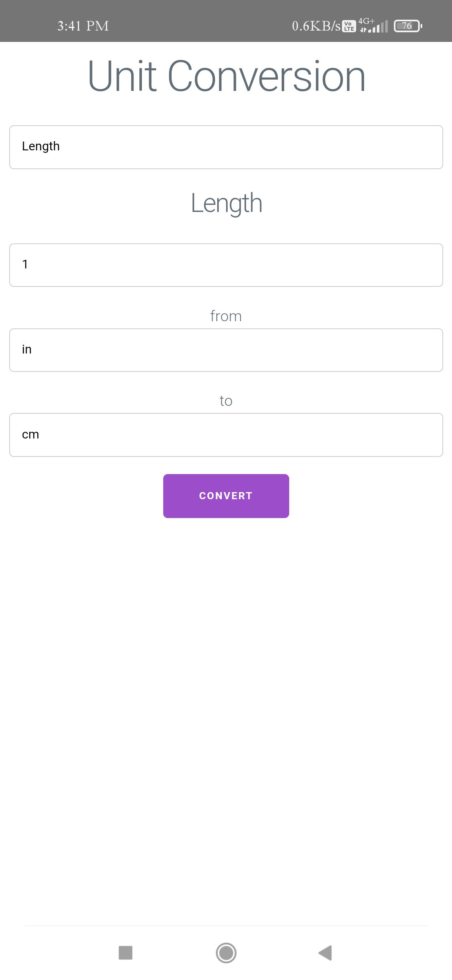The image size is (452, 980).
Task: Tap the 'from' label above the unit selector
Action: click(226, 316)
